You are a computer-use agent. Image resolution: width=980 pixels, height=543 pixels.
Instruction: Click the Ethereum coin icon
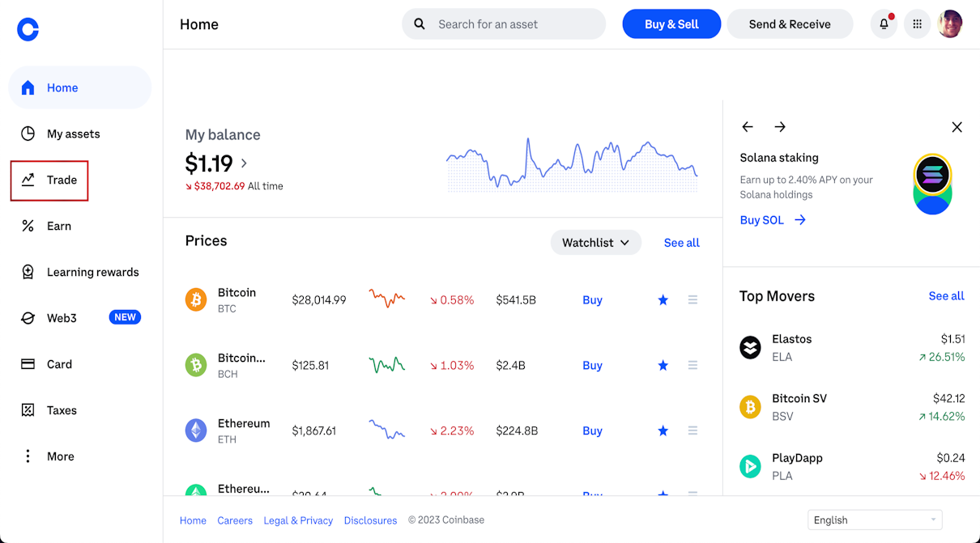[196, 431]
